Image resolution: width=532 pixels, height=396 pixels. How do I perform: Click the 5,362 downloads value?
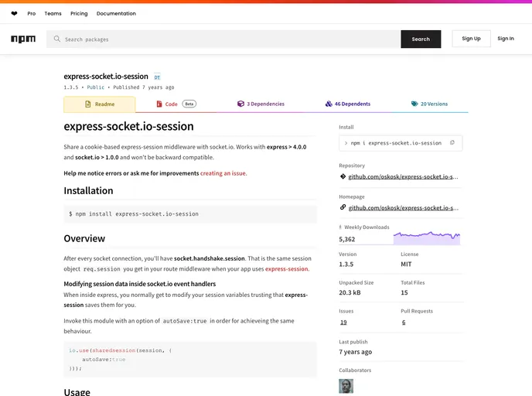click(x=346, y=239)
